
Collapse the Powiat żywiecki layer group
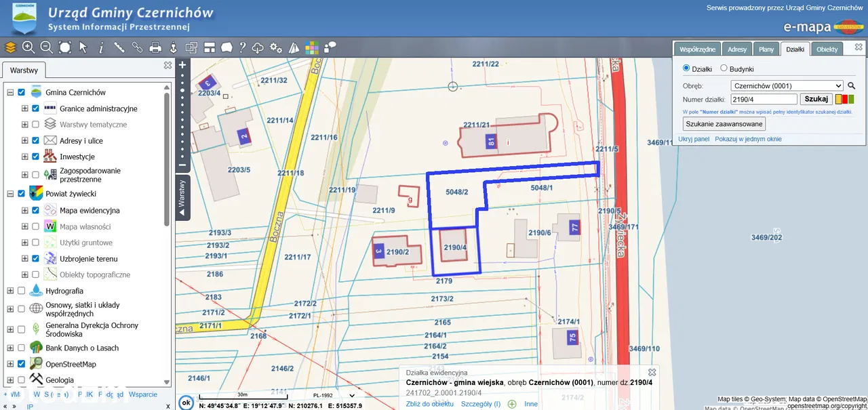point(10,194)
